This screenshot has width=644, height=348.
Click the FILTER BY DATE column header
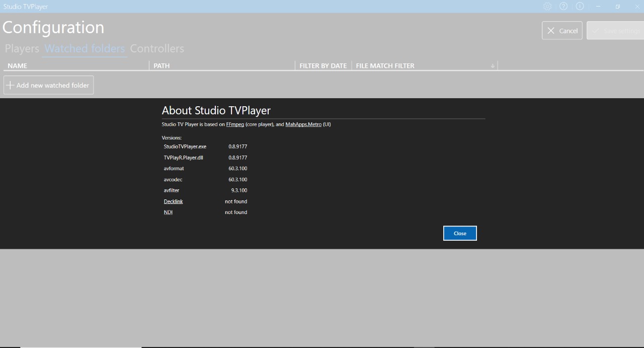pyautogui.click(x=323, y=65)
